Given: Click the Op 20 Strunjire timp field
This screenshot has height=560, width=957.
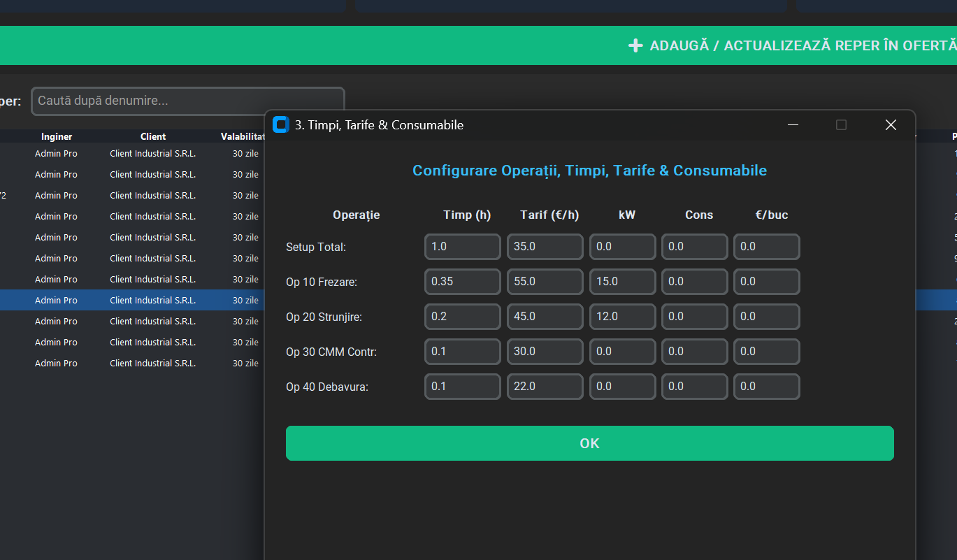Looking at the screenshot, I should (463, 317).
